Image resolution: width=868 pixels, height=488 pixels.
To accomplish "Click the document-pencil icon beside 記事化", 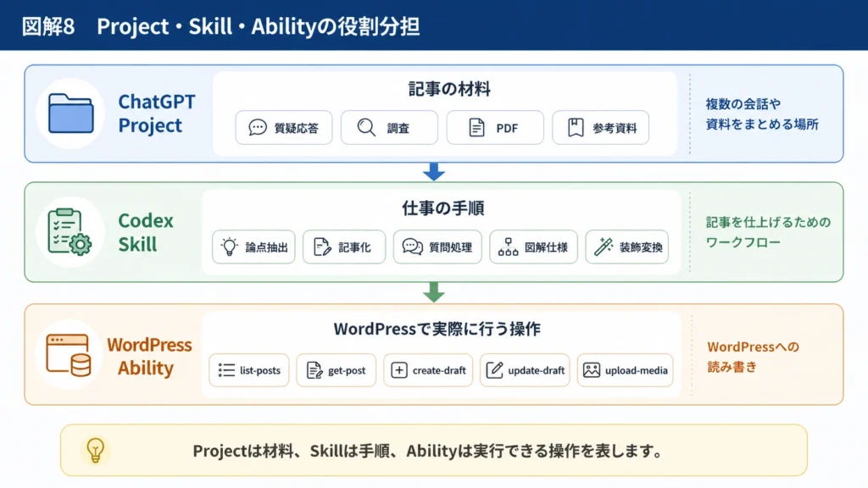I will click(x=322, y=247).
